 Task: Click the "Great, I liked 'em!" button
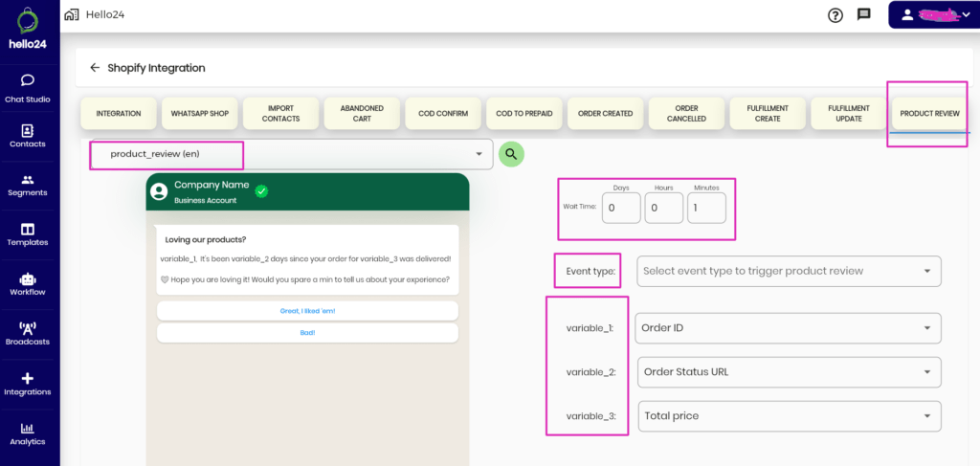307,311
